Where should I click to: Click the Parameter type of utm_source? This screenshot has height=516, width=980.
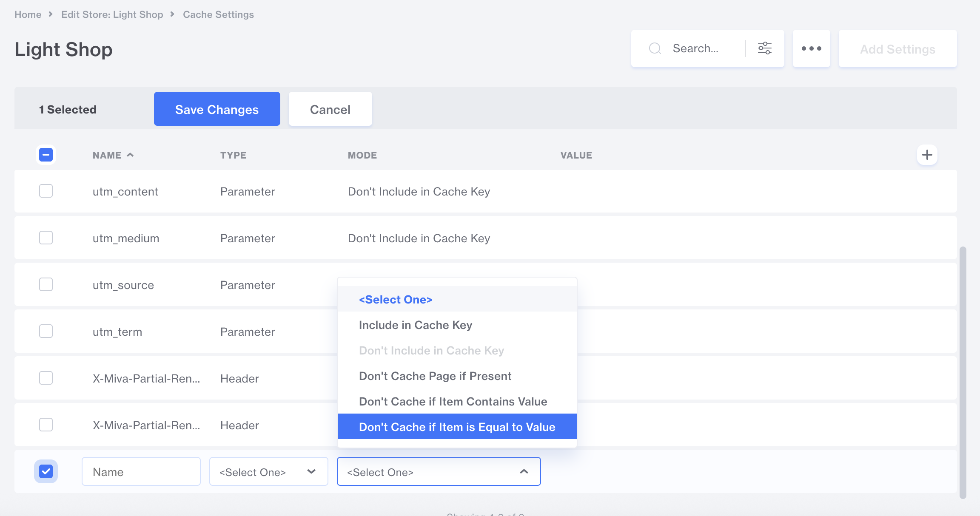pos(248,285)
